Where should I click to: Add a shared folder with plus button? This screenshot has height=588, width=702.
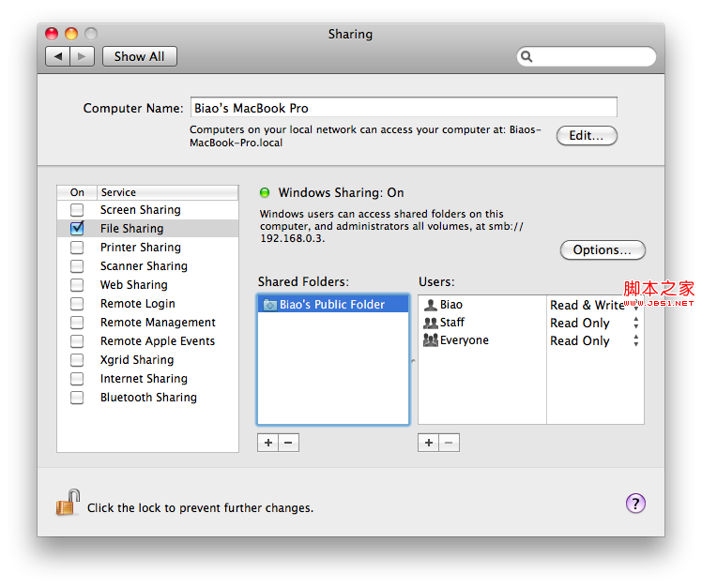(x=267, y=443)
